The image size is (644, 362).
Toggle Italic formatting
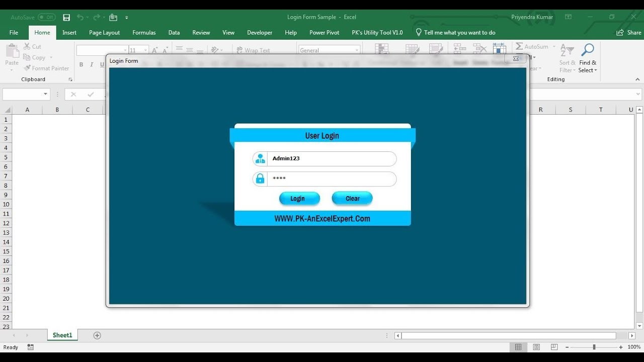point(92,64)
